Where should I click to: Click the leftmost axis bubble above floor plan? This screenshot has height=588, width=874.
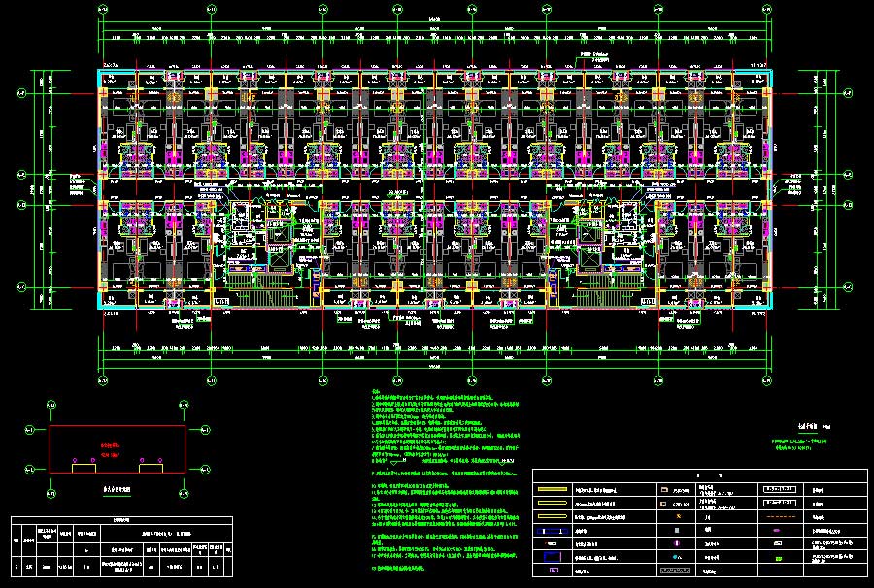103,9
